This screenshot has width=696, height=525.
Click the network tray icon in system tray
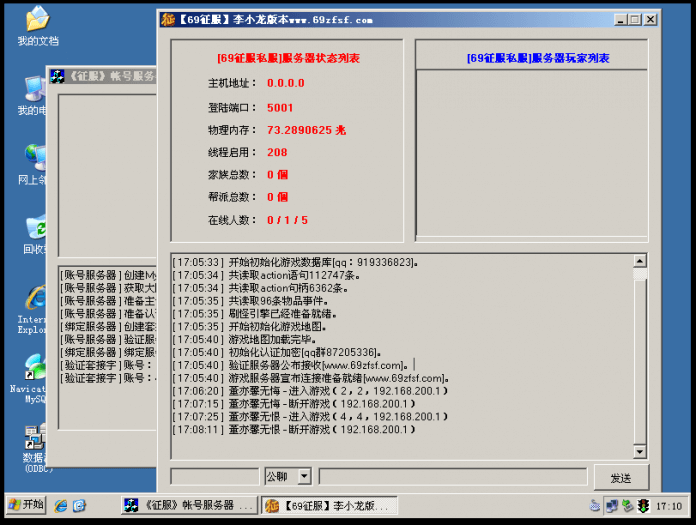click(x=611, y=506)
